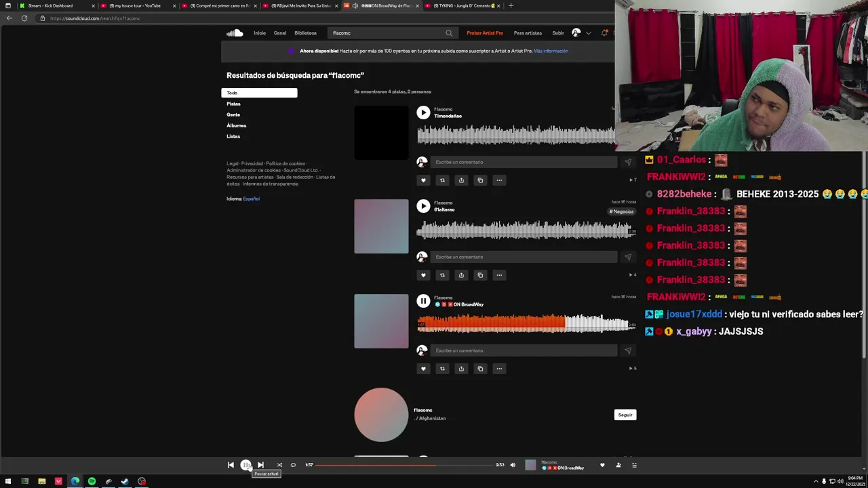This screenshot has width=868, height=488.
Task: Open the play queue list
Action: point(634,465)
